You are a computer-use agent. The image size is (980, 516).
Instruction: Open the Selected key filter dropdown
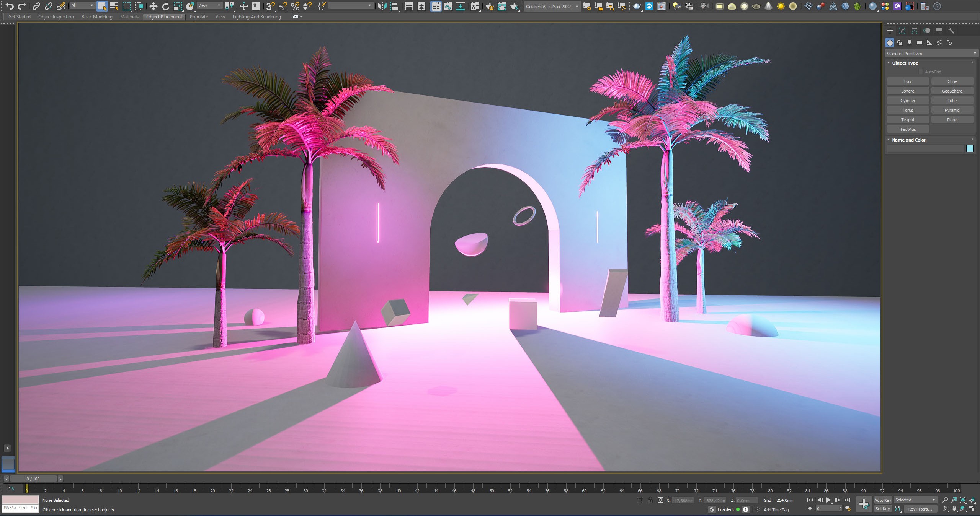(915, 500)
